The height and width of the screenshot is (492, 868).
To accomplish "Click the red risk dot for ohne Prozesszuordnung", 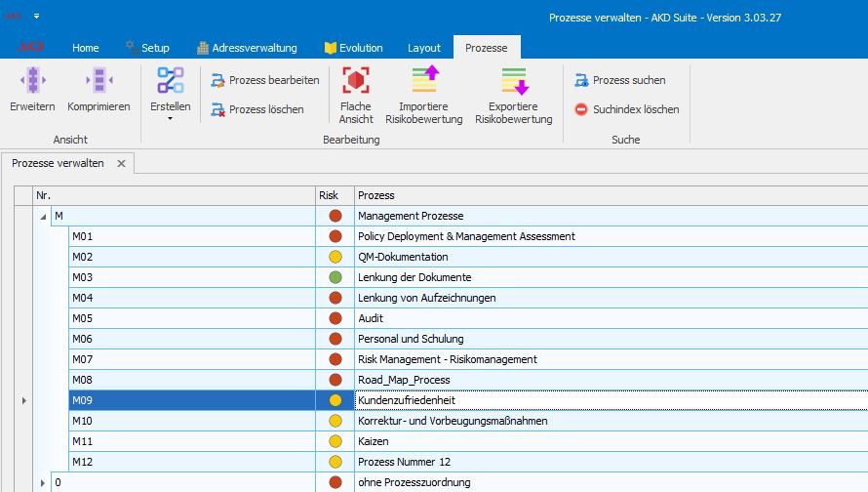I will [x=335, y=482].
